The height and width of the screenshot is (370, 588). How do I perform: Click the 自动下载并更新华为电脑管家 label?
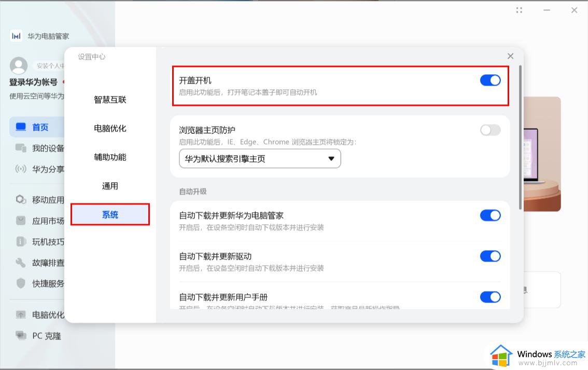click(231, 215)
